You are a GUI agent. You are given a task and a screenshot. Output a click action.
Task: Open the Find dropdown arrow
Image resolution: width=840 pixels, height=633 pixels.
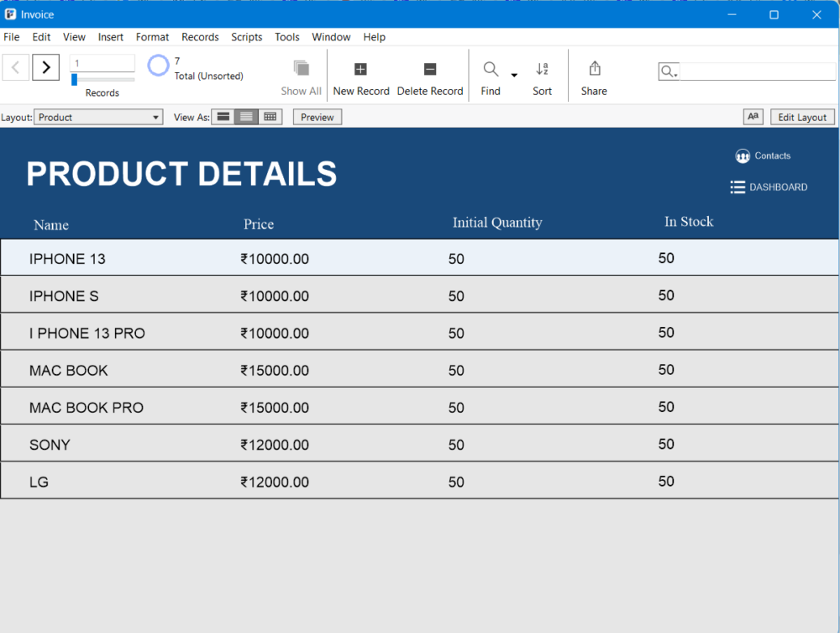(x=514, y=75)
